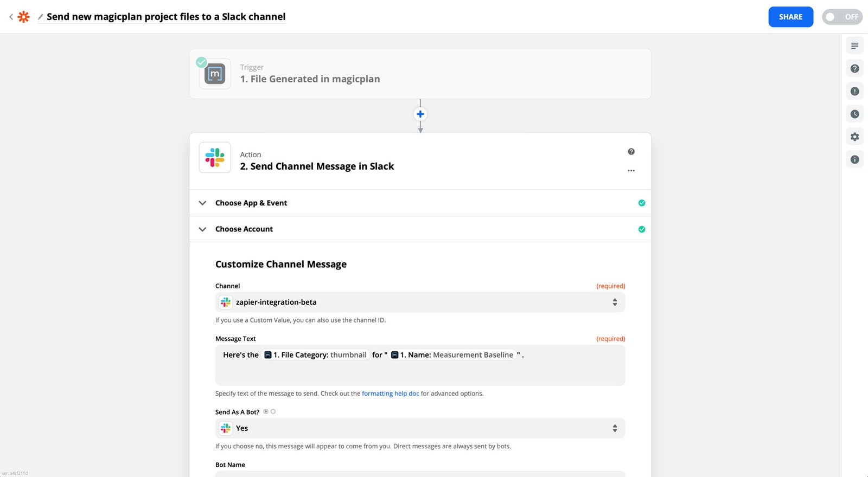Image resolution: width=868 pixels, height=477 pixels.
Task: Click the 2. Send Channel Message in Slack title
Action: tap(317, 166)
